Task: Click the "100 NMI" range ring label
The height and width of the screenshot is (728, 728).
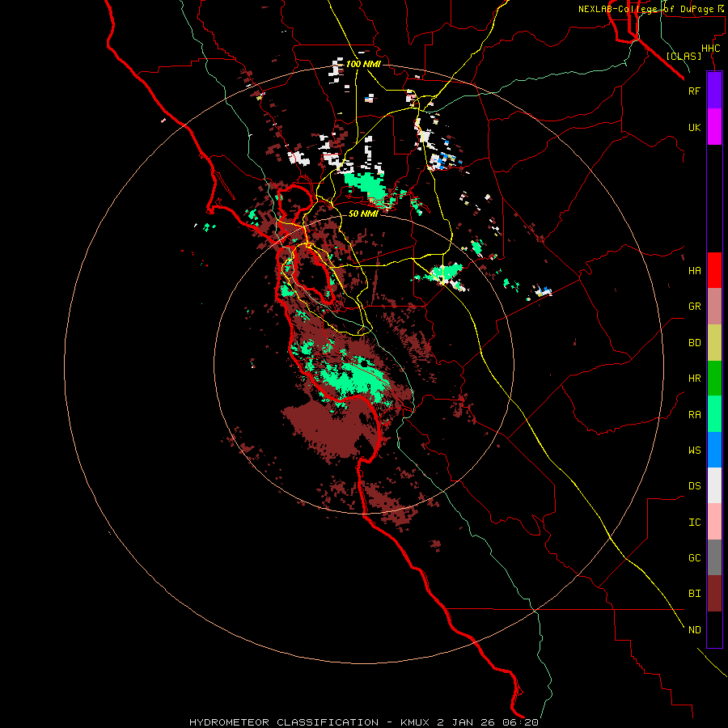Action: tap(363, 64)
